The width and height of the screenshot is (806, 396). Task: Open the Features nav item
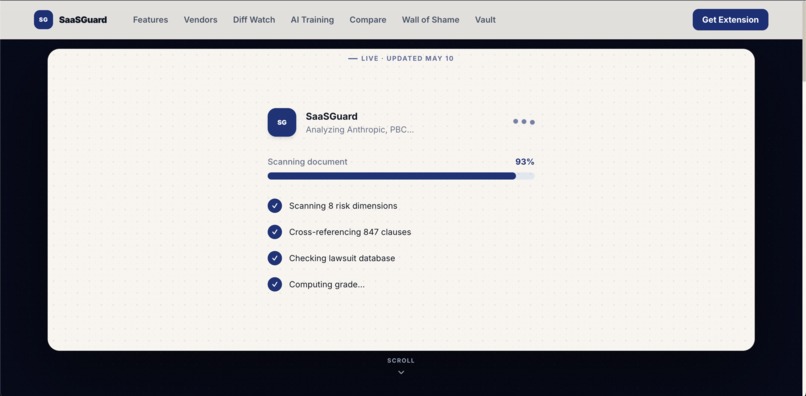click(150, 20)
